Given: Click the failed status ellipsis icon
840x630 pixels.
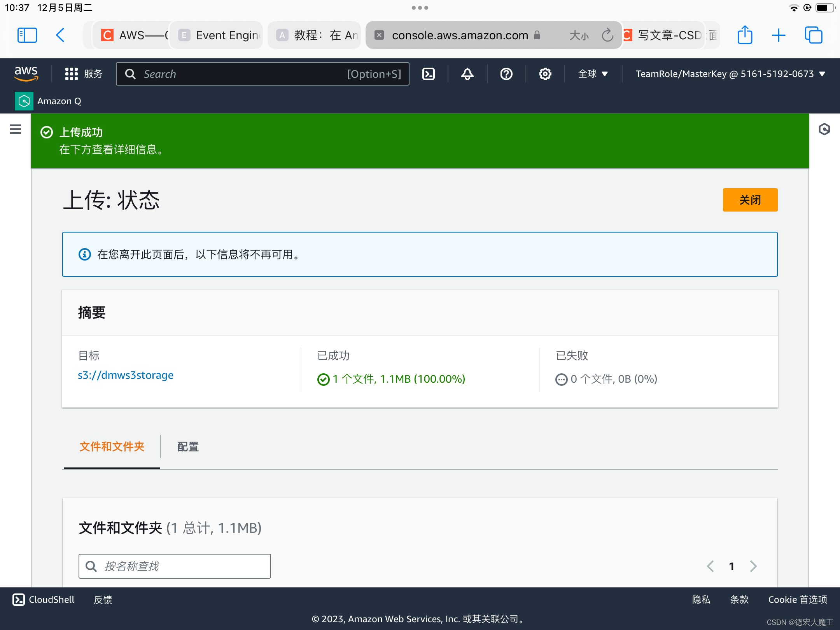Looking at the screenshot, I should pyautogui.click(x=561, y=379).
